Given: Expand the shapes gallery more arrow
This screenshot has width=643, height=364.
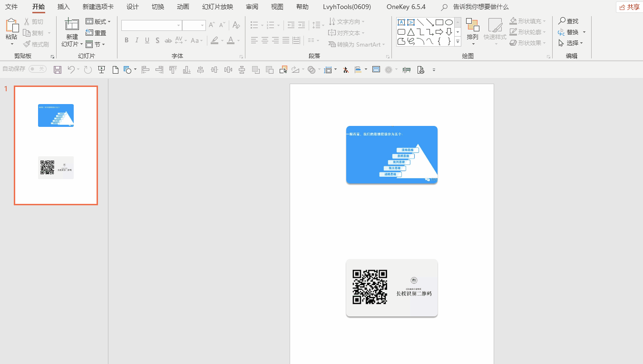Looking at the screenshot, I should (458, 42).
